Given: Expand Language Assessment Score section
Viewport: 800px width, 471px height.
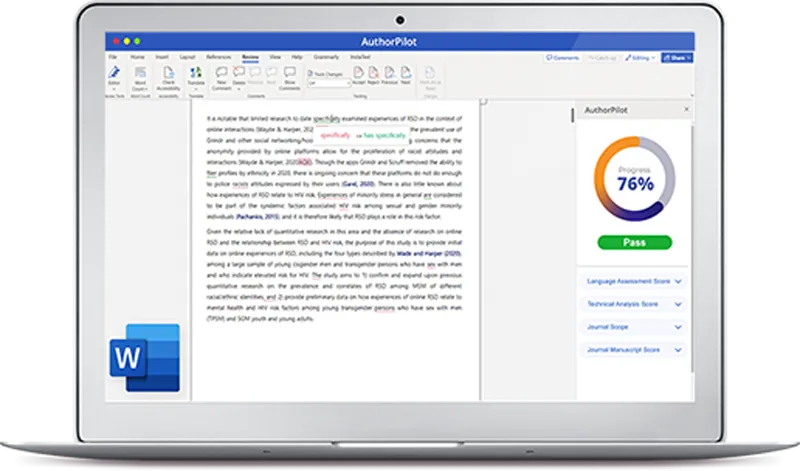Looking at the screenshot, I should pos(634,281).
